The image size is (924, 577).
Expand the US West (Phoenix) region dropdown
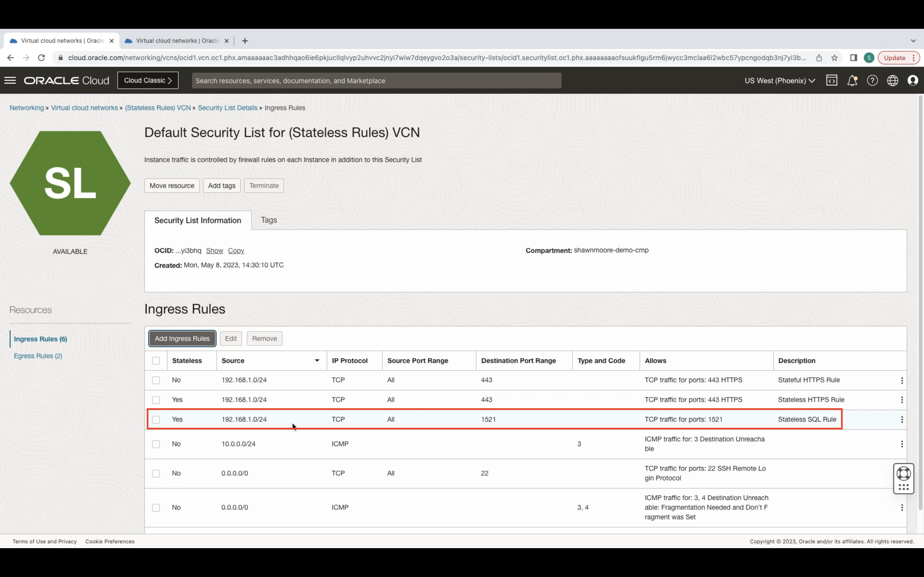(x=780, y=80)
